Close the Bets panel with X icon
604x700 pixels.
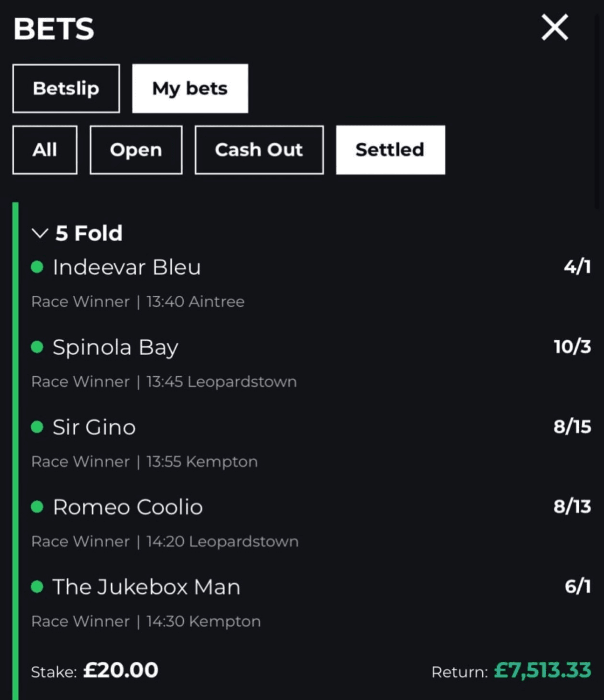pos(555,27)
